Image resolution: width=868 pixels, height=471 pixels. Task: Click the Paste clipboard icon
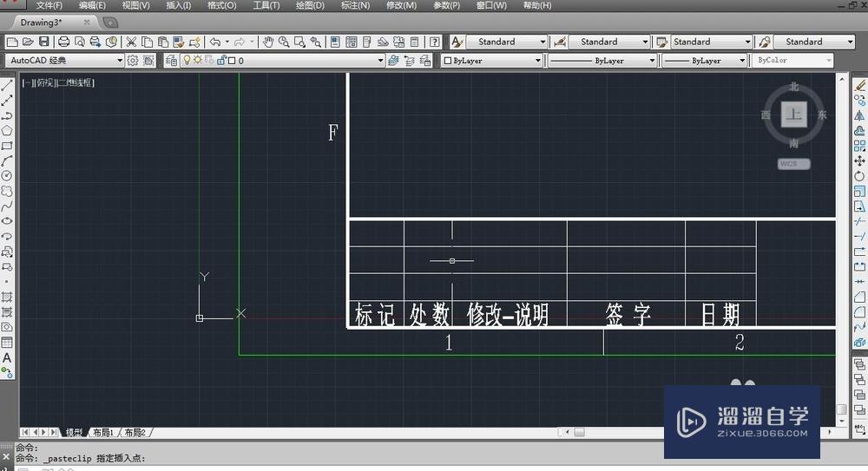163,42
